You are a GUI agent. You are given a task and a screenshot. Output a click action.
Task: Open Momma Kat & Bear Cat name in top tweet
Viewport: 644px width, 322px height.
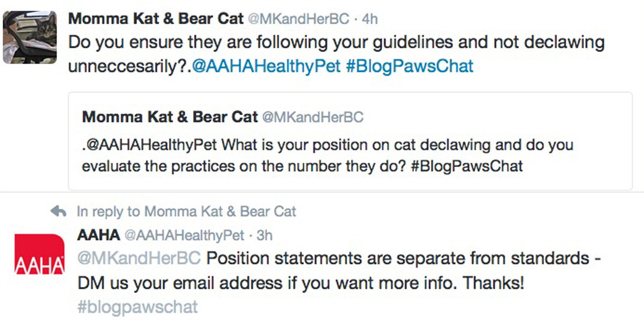pos(156,19)
